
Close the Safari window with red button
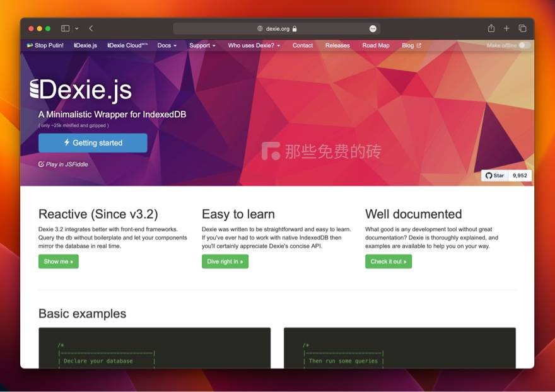click(31, 28)
